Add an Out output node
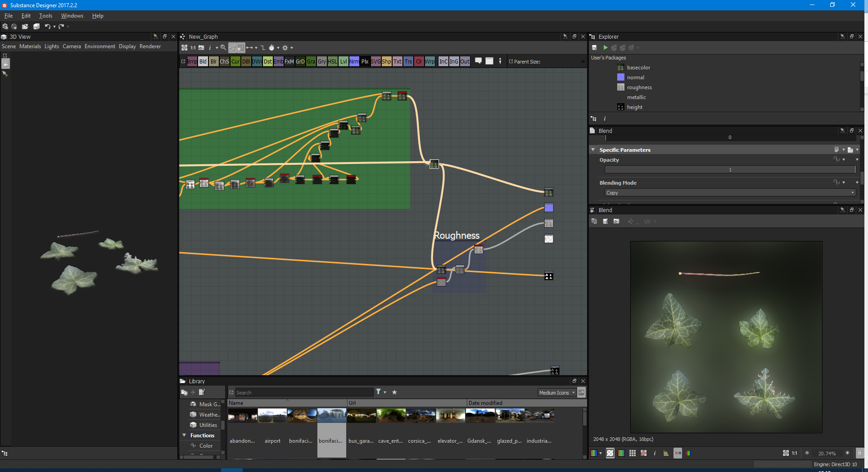The image size is (868, 472). click(x=465, y=62)
